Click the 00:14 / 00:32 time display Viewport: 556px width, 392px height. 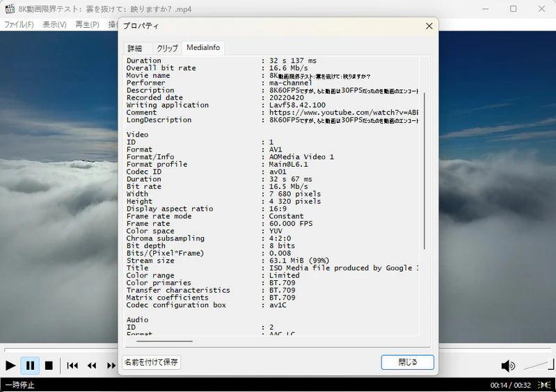point(510,385)
